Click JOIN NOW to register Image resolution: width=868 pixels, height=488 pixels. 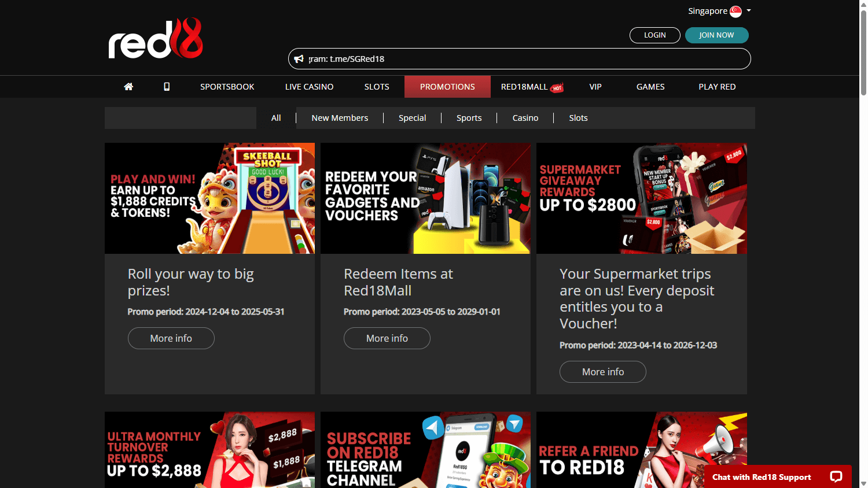tap(716, 35)
